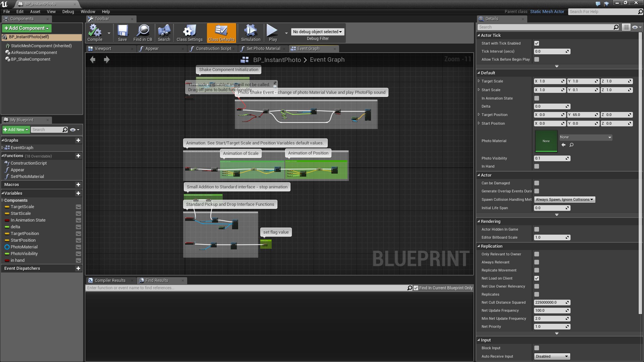Click the Add Component button

tap(26, 28)
